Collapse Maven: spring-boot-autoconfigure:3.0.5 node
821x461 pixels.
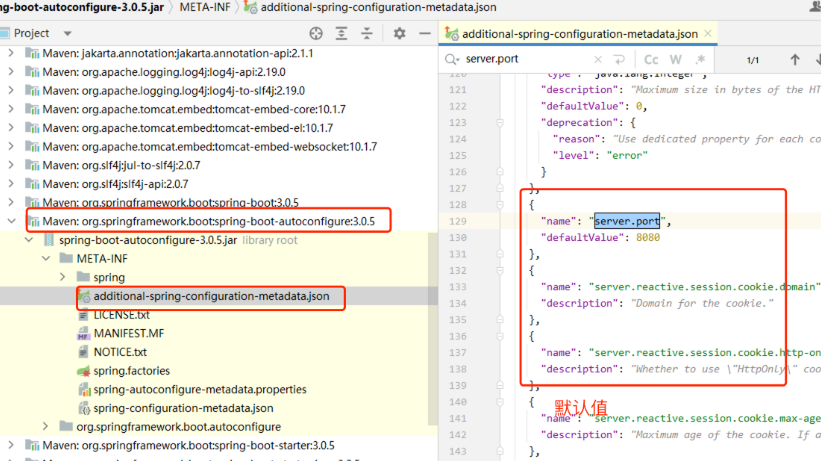(x=11, y=221)
